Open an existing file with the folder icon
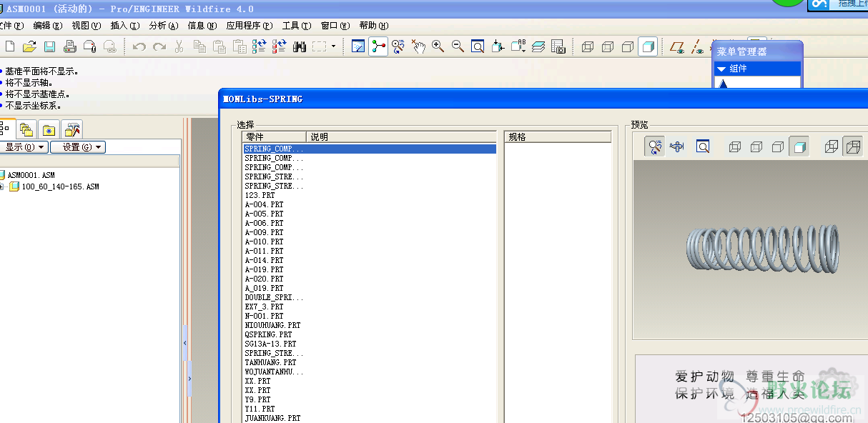Image resolution: width=868 pixels, height=423 pixels. tap(29, 46)
